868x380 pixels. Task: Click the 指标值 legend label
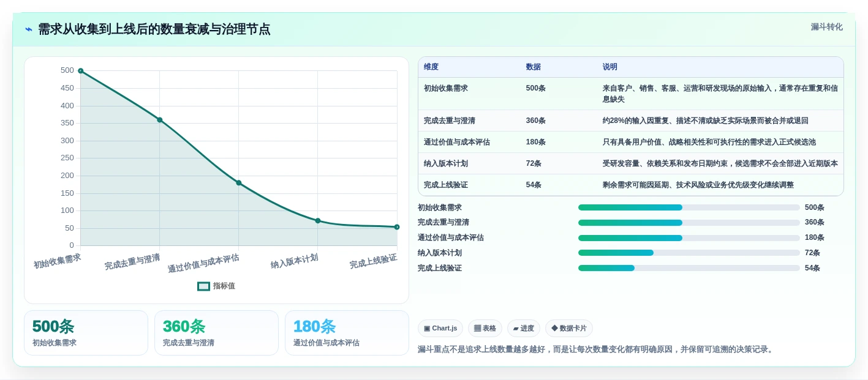tap(224, 286)
